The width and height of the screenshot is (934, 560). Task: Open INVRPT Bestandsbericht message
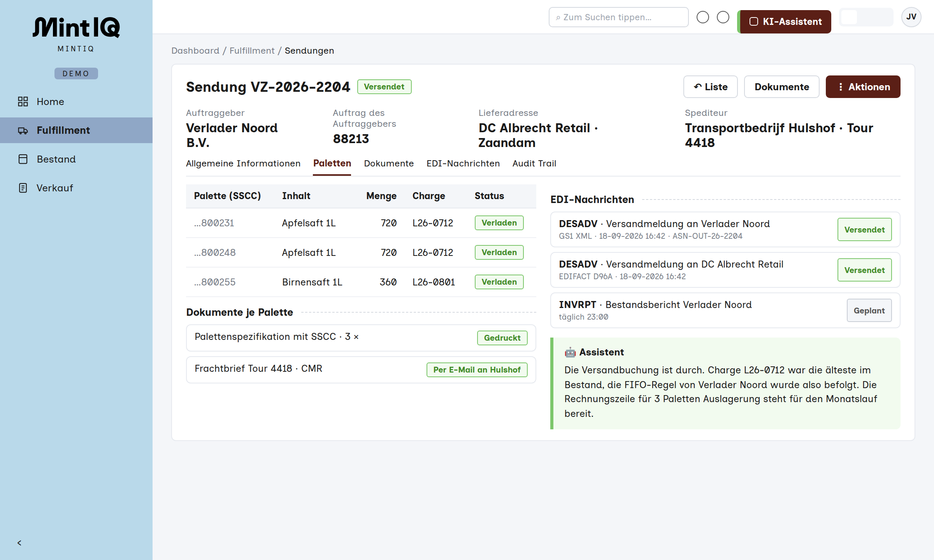pyautogui.click(x=725, y=310)
